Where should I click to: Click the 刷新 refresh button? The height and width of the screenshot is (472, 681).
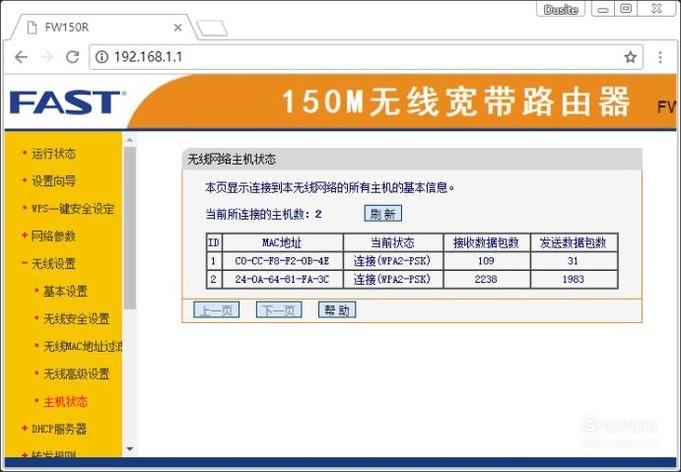[383, 214]
